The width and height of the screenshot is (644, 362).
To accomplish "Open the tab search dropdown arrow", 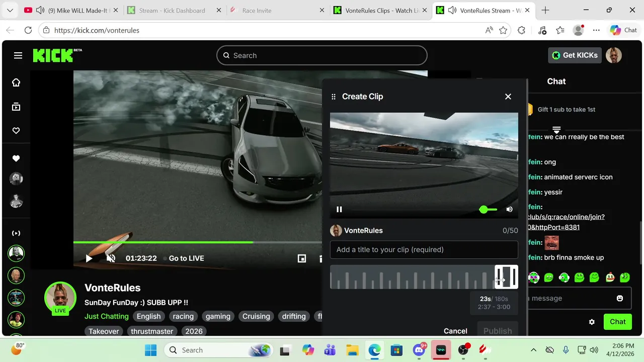I will coord(11,11).
